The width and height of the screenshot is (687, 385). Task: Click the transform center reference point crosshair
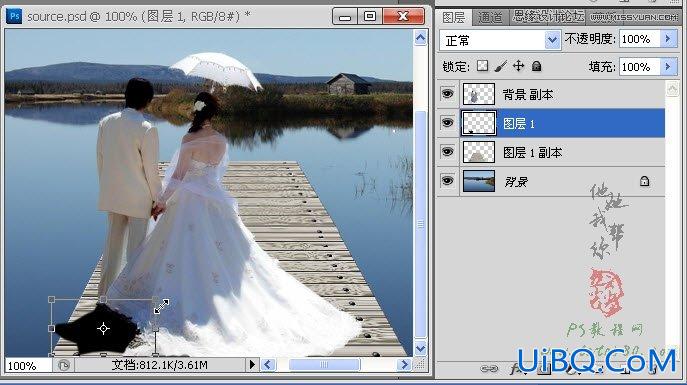[x=103, y=328]
